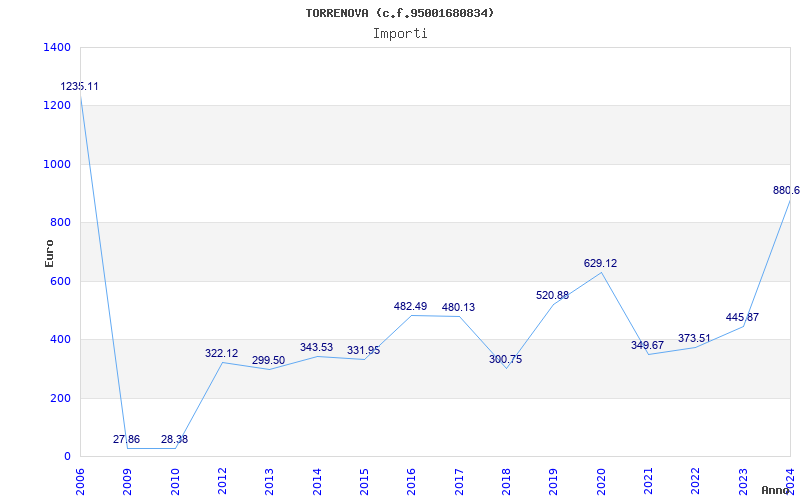Image resolution: width=800 pixels, height=500 pixels.
Task: Click the 2022 year label
Action: (x=696, y=482)
